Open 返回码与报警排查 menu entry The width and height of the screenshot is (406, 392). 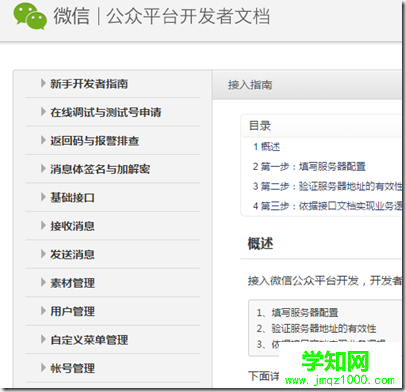[x=95, y=141]
